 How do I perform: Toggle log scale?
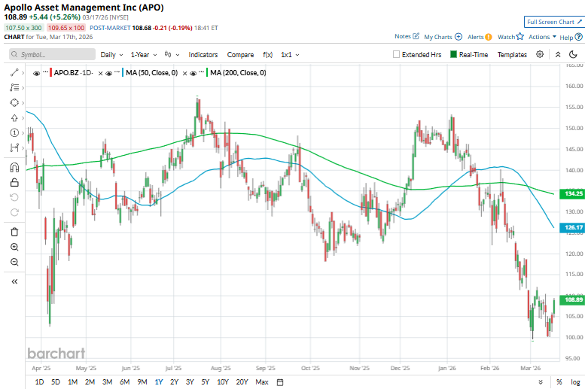pyautogui.click(x=575, y=382)
